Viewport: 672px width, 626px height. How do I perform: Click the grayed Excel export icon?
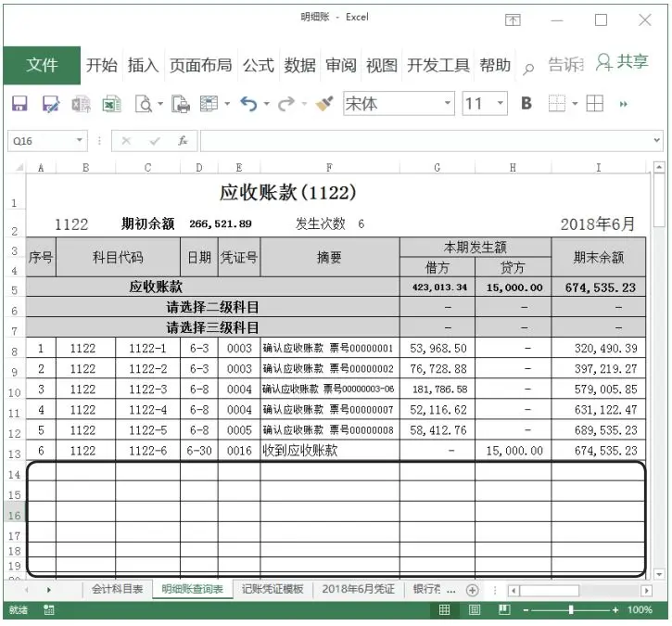(x=81, y=104)
